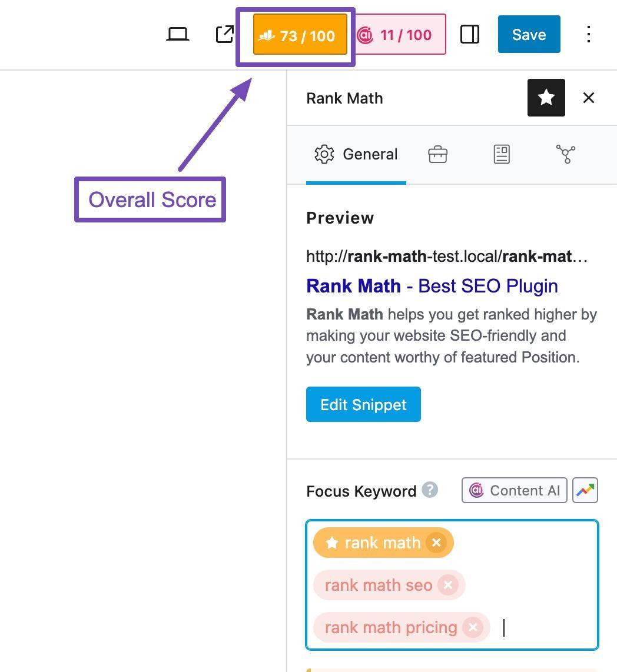Screen dimensions: 617x672
Task: Remove the rank math pricing keyword tag
Action: (x=473, y=627)
